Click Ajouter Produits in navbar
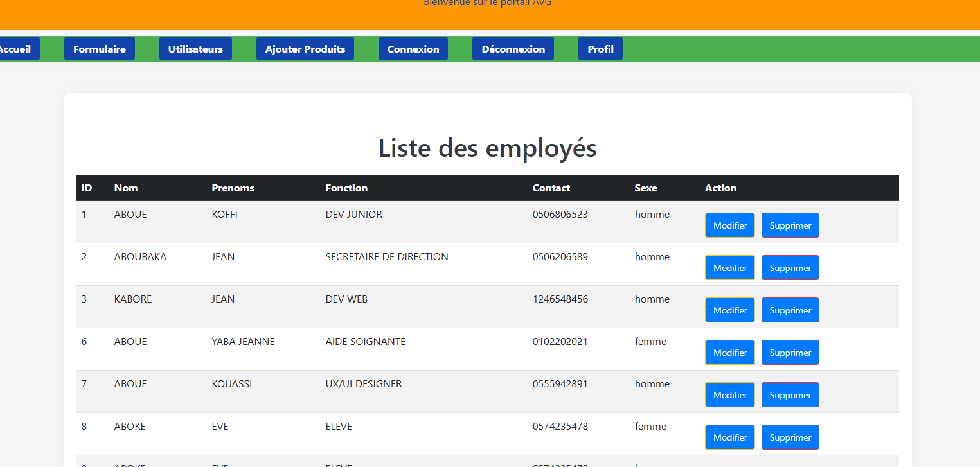This screenshot has height=467, width=980. (305, 49)
